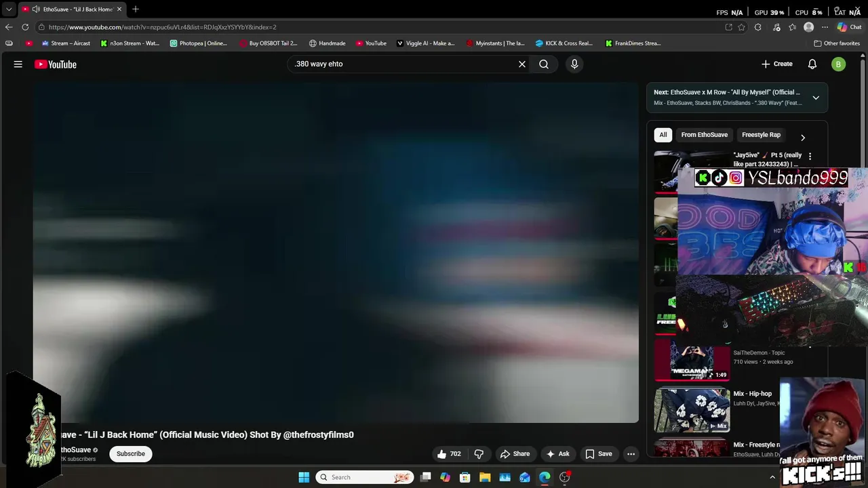The width and height of the screenshot is (868, 488).
Task: Open Handmade bookmark
Action: point(328,43)
